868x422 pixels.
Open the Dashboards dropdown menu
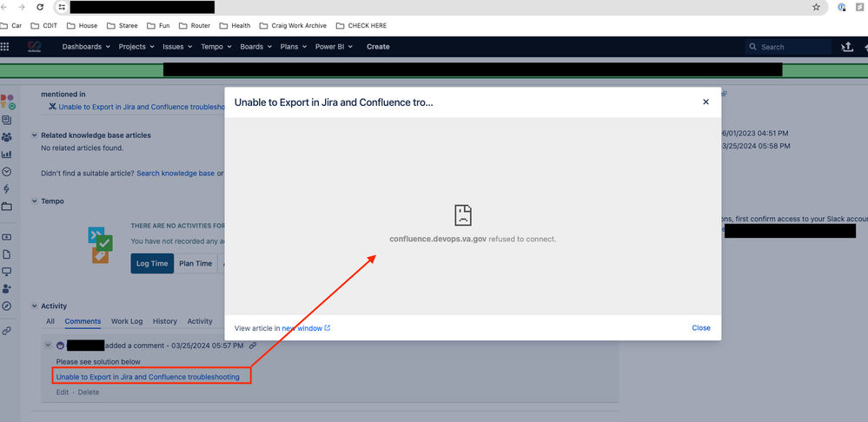tap(86, 47)
